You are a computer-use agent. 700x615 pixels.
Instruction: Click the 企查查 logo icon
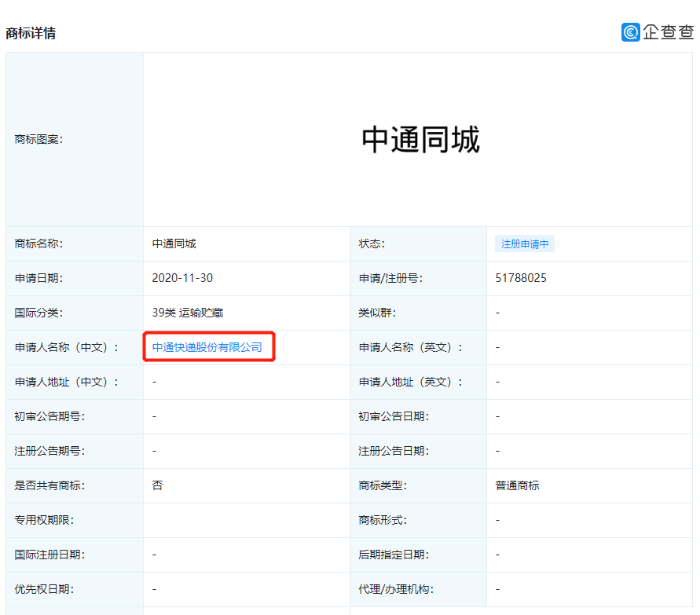[x=630, y=32]
